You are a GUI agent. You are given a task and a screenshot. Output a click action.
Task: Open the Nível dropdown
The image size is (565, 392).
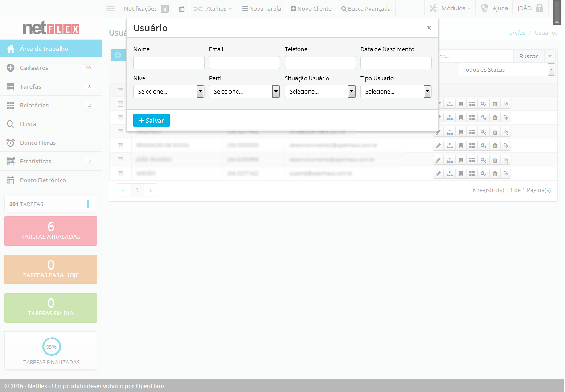pos(168,91)
